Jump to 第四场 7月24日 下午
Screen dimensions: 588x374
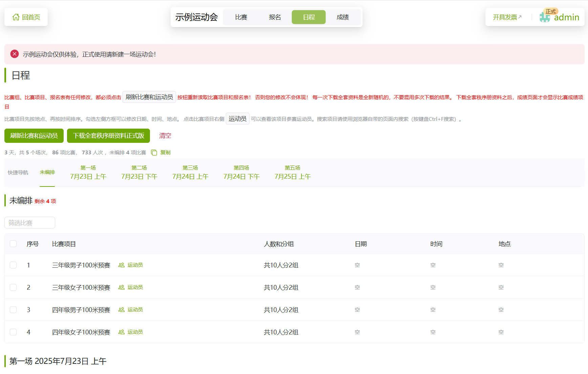(x=241, y=172)
